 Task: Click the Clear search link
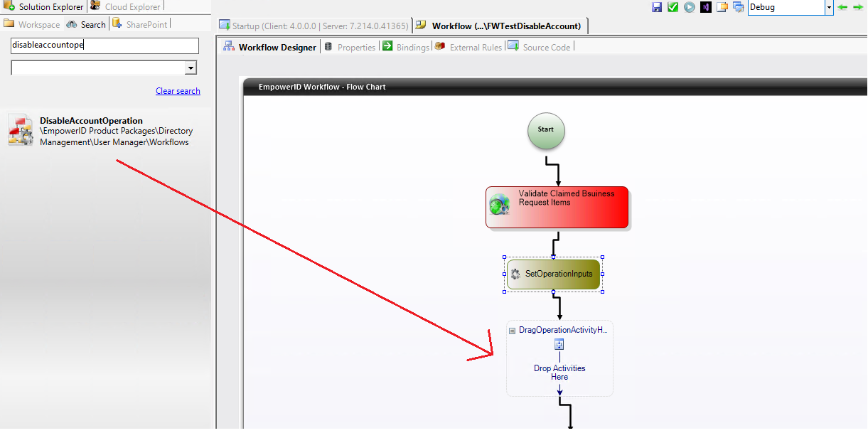click(x=178, y=91)
